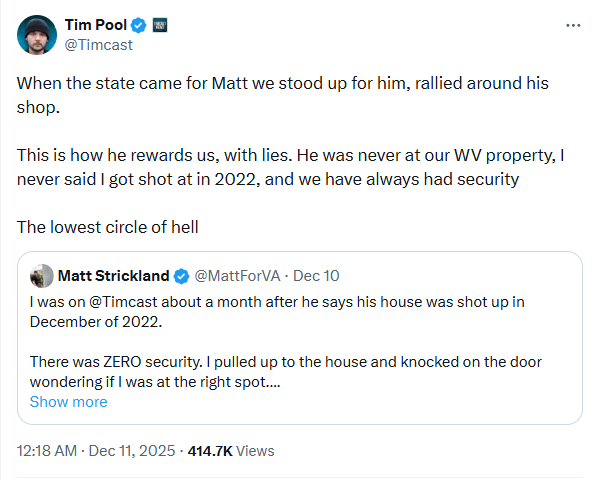This screenshot has height=480, width=598.
Task: Click the affiliate badge beside Tim Pool
Action: coord(160,25)
